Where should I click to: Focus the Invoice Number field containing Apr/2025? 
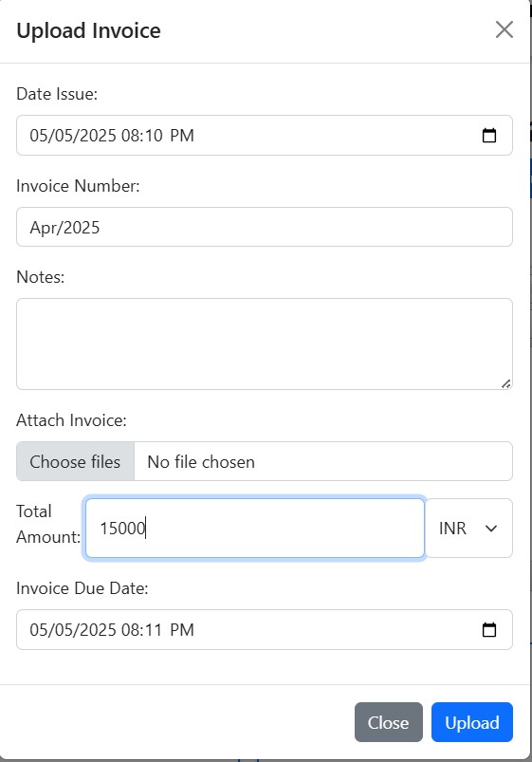[x=265, y=227]
